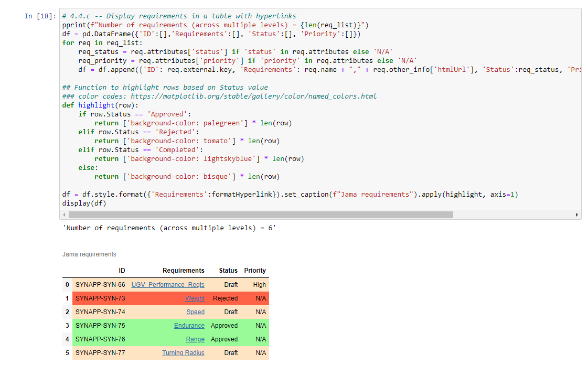Image resolution: width=588 pixels, height=365 pixels.
Task: Click the df.style.format code line
Action: (x=290, y=195)
